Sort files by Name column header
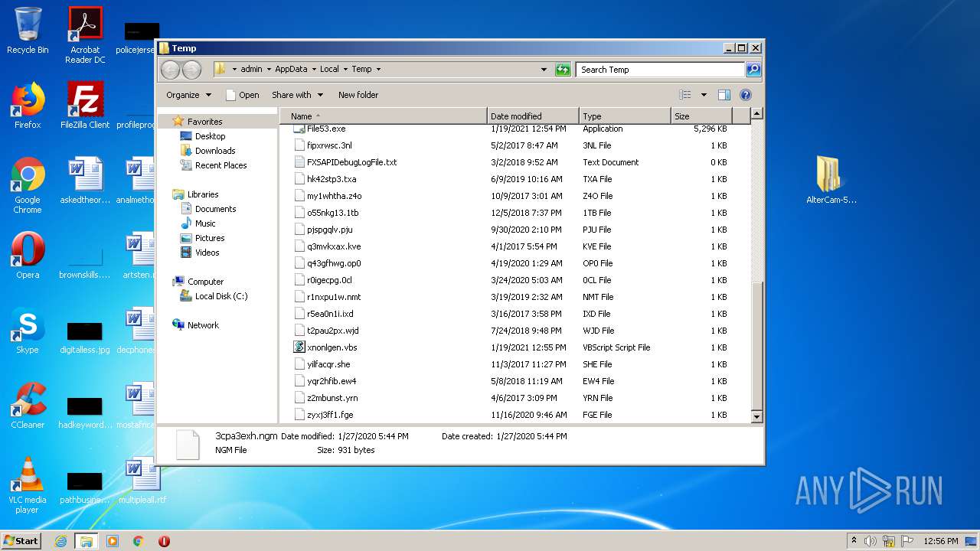Screen dimensions: 980x551 (x=384, y=116)
